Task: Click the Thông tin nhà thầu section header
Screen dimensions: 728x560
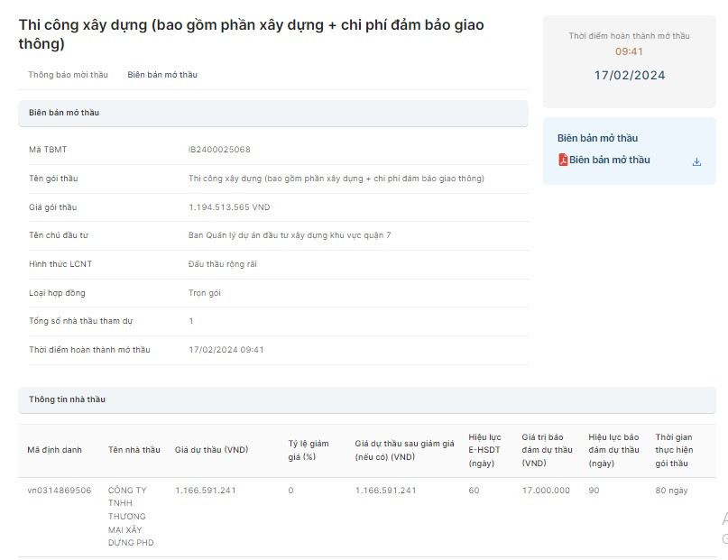Action: (67, 399)
